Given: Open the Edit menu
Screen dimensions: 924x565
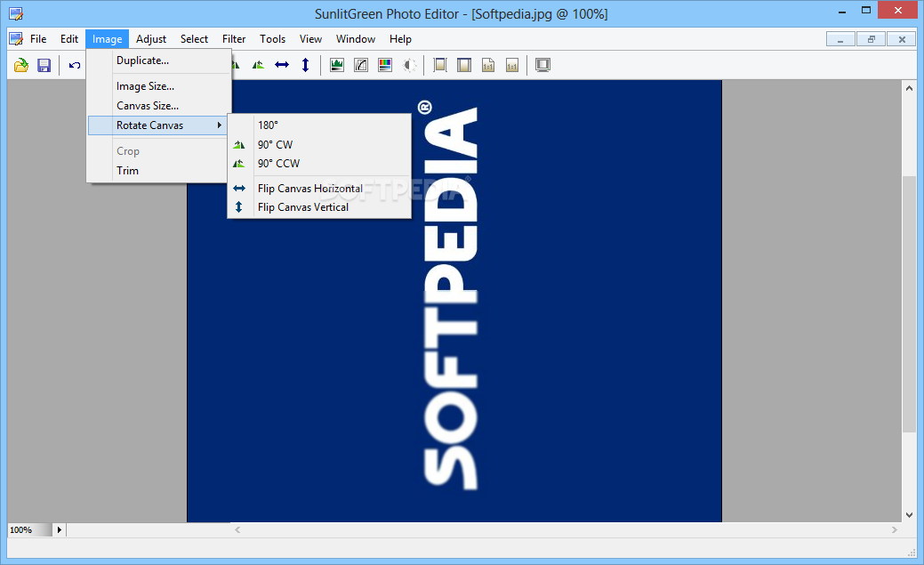Looking at the screenshot, I should pyautogui.click(x=69, y=39).
